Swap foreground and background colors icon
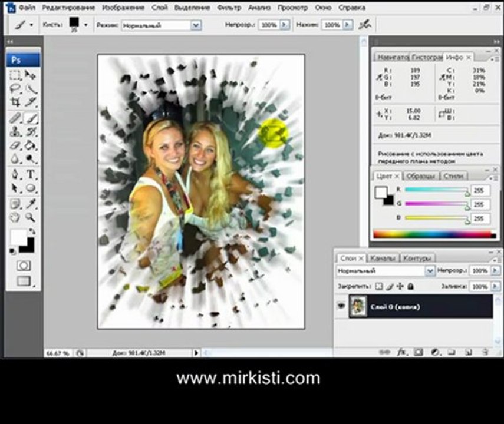504x424 pixels. point(32,231)
